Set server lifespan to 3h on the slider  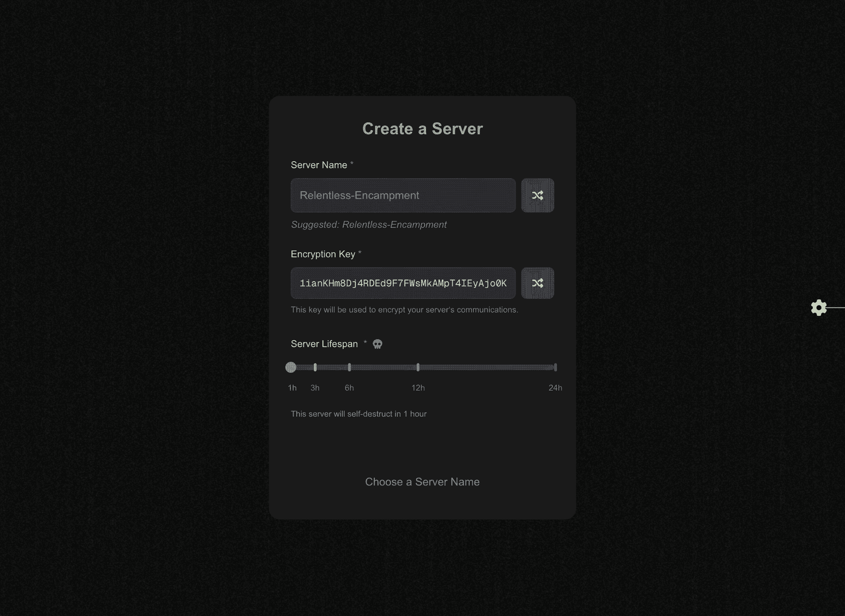pos(315,367)
